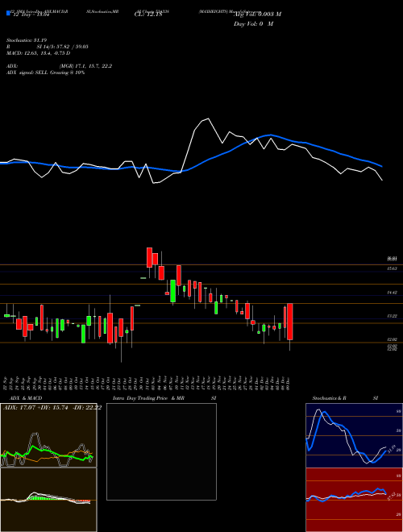The width and height of the screenshot is (403, 532).
Task: Click the last date label on the time axis
Action: (288, 383)
